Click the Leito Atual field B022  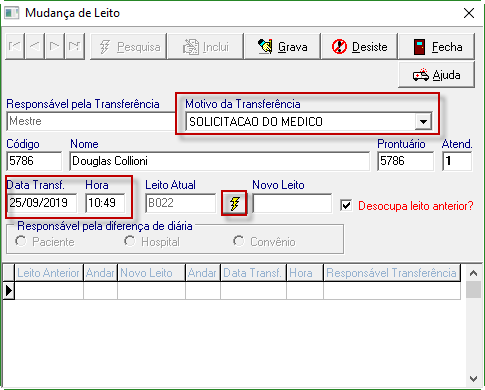click(x=180, y=203)
